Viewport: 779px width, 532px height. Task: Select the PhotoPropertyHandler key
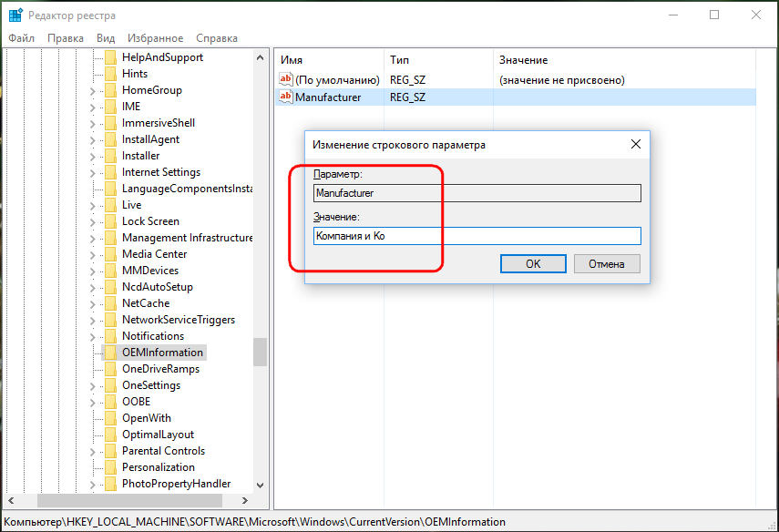point(177,484)
